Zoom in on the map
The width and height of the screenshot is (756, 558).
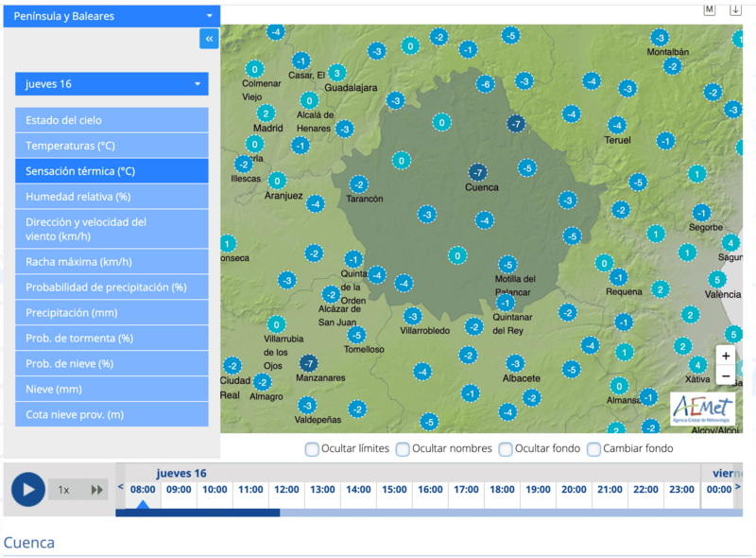pyautogui.click(x=725, y=356)
